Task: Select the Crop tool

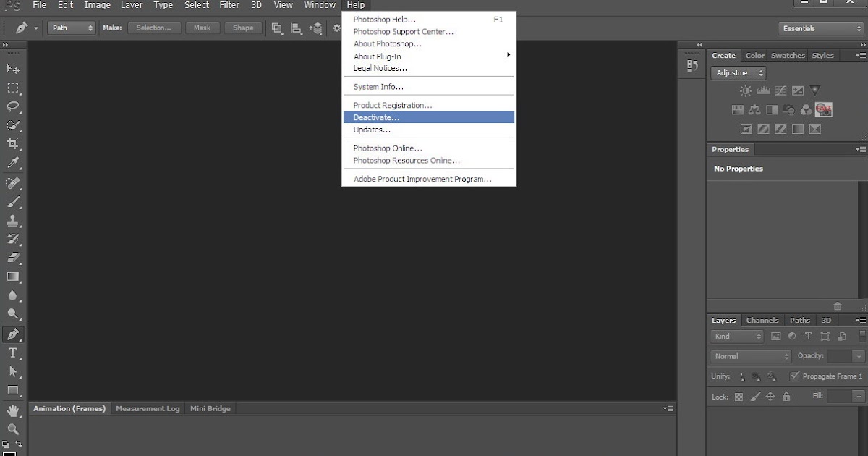Action: (13, 144)
